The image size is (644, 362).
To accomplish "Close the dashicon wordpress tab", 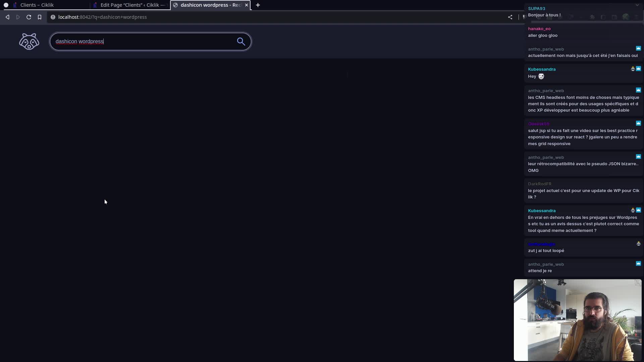I will pyautogui.click(x=247, y=5).
